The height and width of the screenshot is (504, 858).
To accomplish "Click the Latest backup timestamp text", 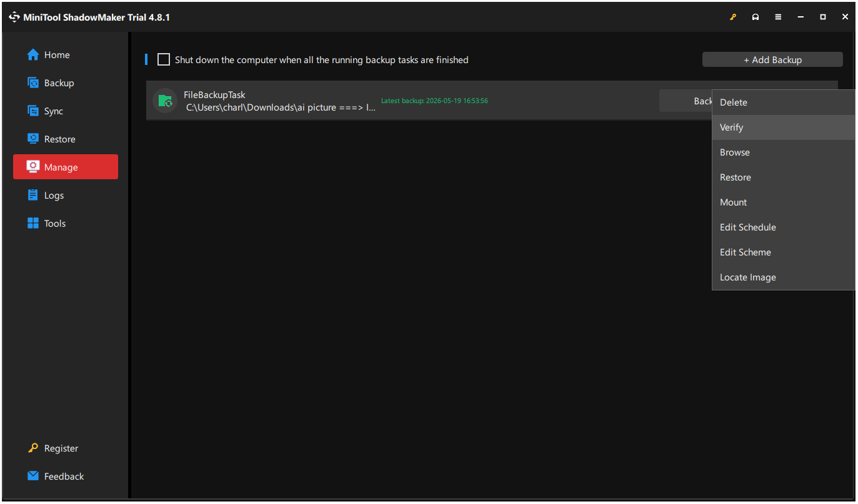I will tap(434, 101).
